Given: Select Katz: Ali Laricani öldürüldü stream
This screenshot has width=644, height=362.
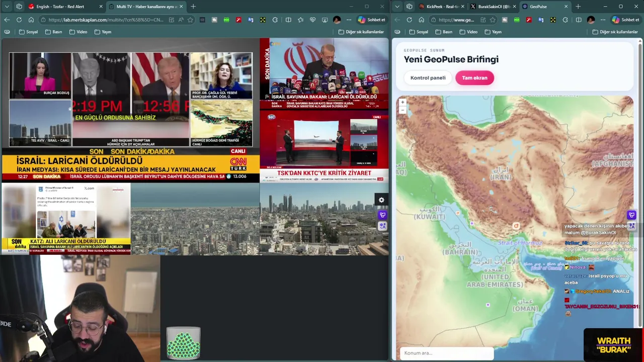Looking at the screenshot, I should (66, 219).
